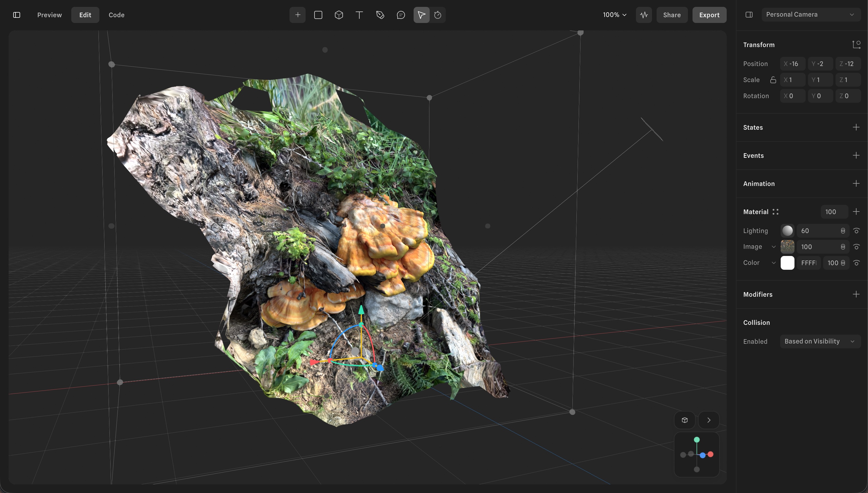Switch to the Code tab
This screenshot has width=868, height=493.
point(117,15)
